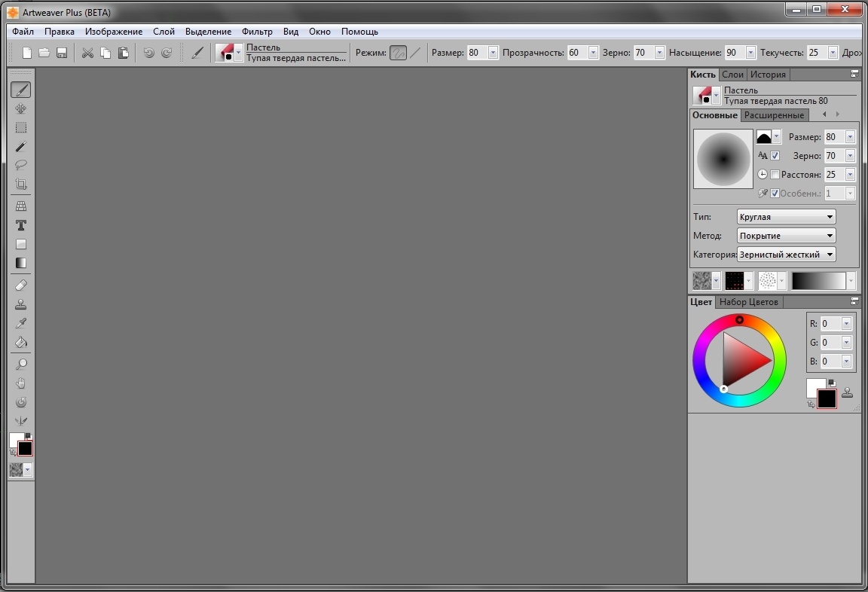This screenshot has width=868, height=592.
Task: Expand the Размер dropdown in the top toolbar
Action: [494, 53]
